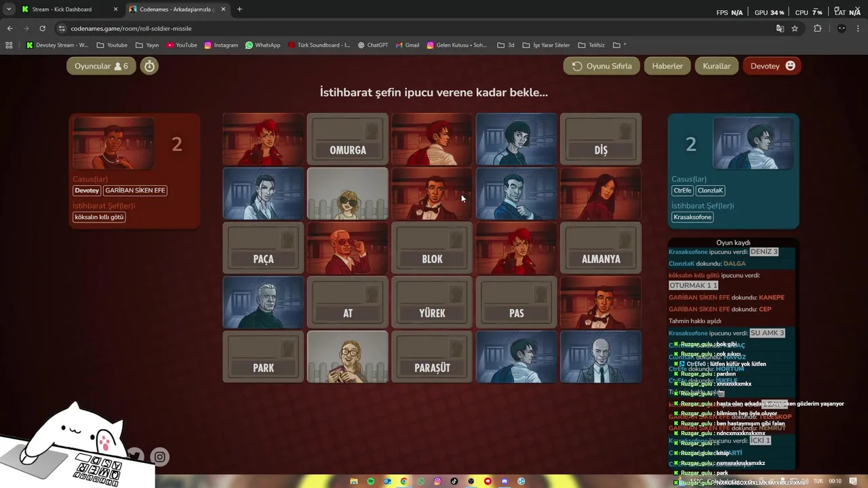Close the Stream - Kick Dashboard tab

tap(115, 9)
